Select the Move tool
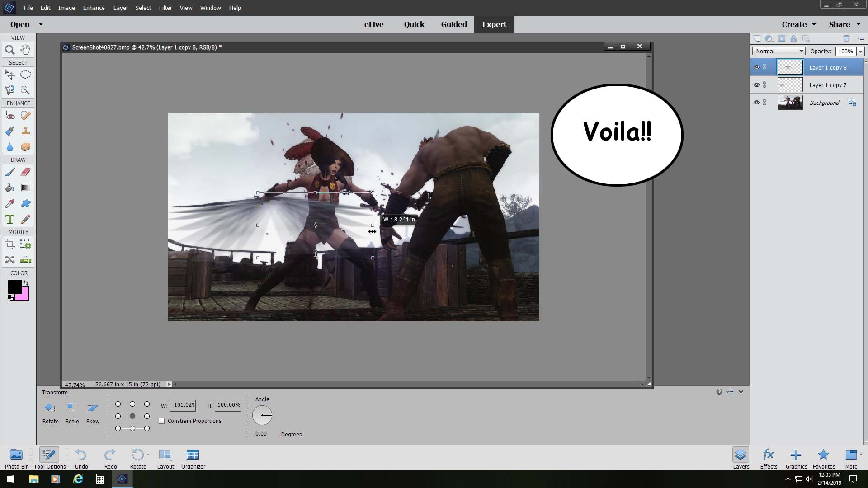 [x=10, y=75]
